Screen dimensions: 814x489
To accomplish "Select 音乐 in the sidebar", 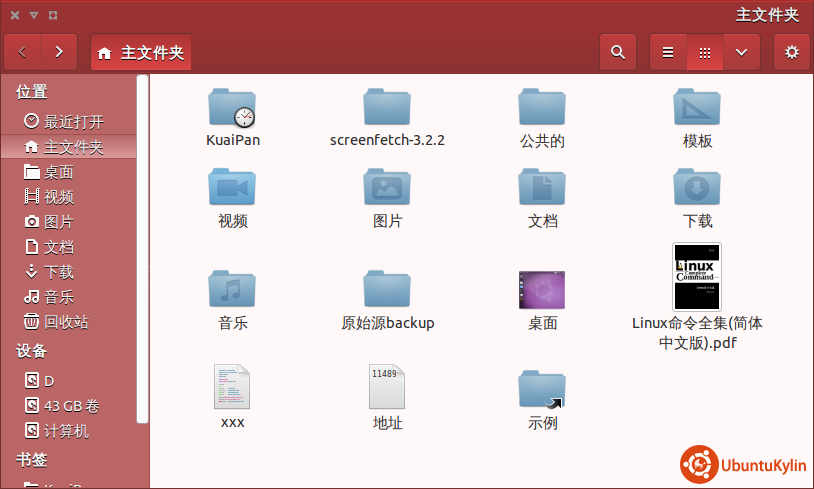I will point(59,297).
